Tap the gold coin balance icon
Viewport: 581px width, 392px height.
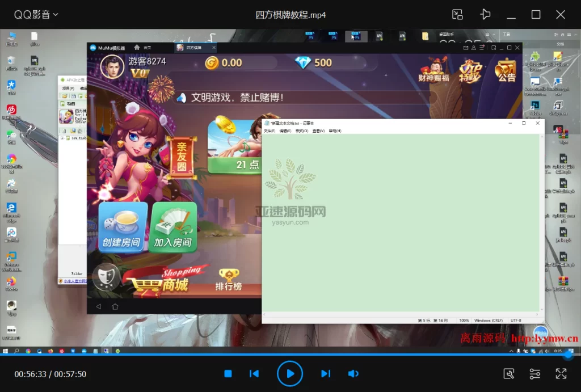click(x=212, y=63)
